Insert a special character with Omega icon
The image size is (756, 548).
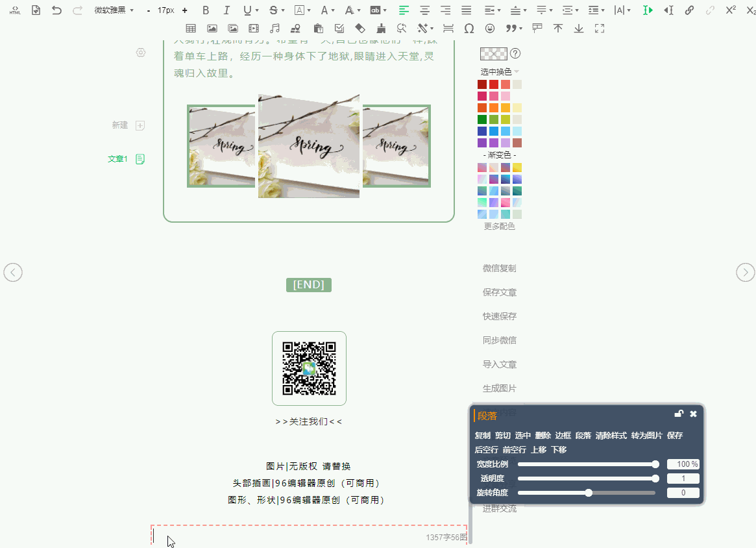(469, 29)
